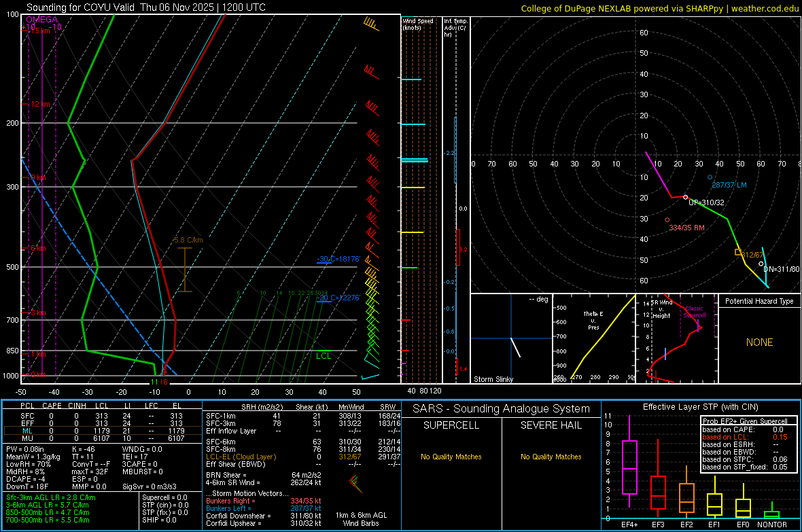
Task: Click the 6 km height marker
Action: coord(38,248)
